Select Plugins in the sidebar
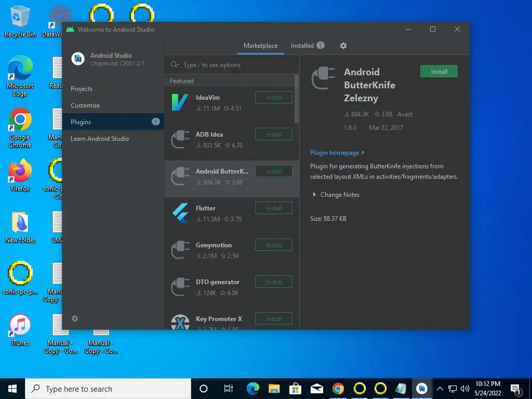 (x=113, y=122)
